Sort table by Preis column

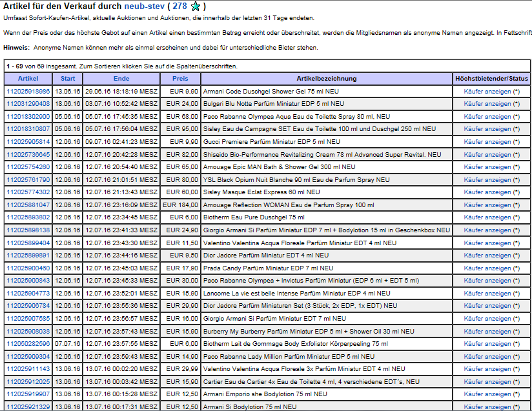[180, 79]
